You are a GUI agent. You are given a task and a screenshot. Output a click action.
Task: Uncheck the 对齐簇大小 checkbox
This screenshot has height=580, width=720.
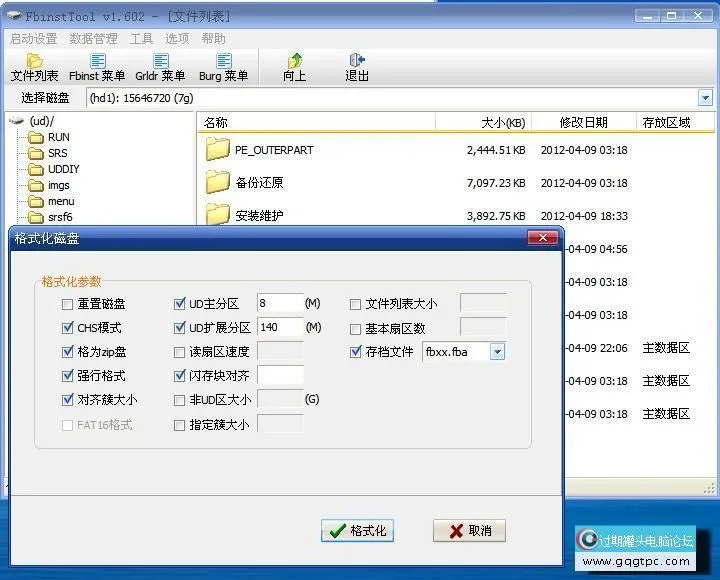tap(67, 400)
